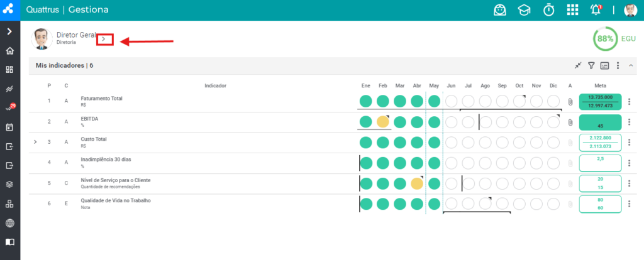Viewport: 644px width, 260px height.
Task: Open the stopwatch timer icon
Action: [548, 10]
